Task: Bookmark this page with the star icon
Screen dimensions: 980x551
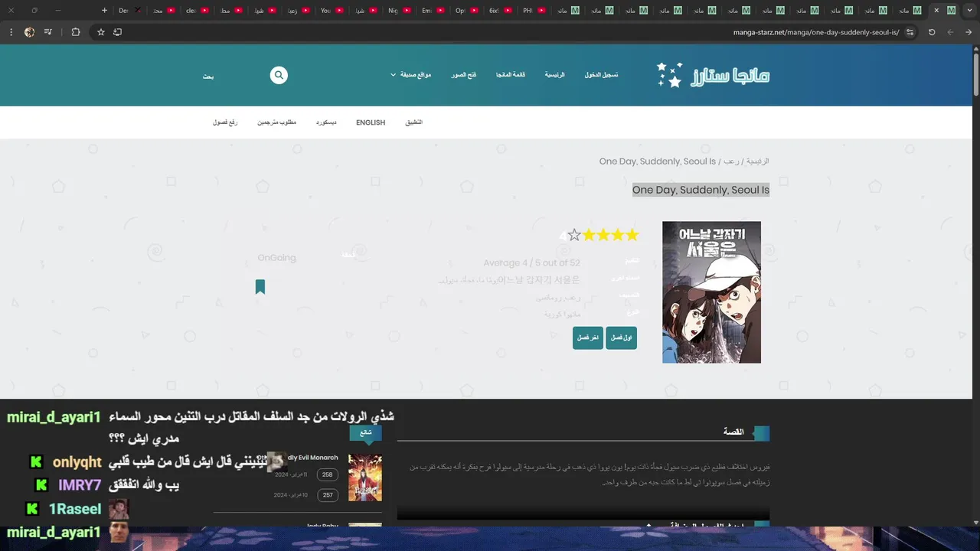Action: pyautogui.click(x=100, y=32)
